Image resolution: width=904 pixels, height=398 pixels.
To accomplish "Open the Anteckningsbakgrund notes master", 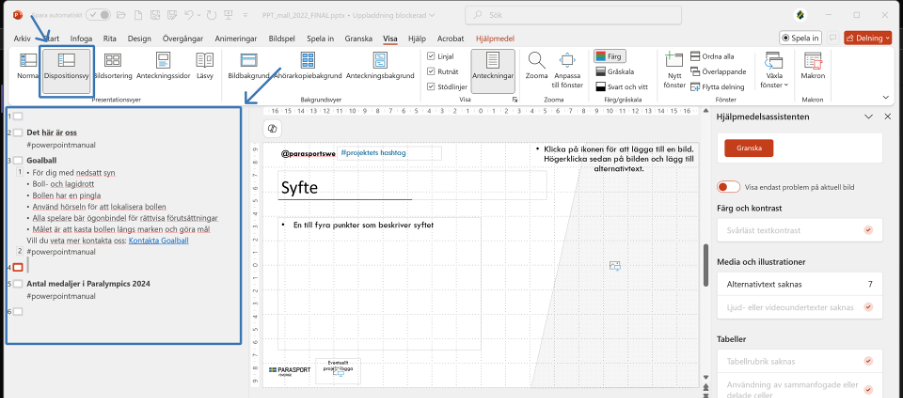I will point(380,66).
